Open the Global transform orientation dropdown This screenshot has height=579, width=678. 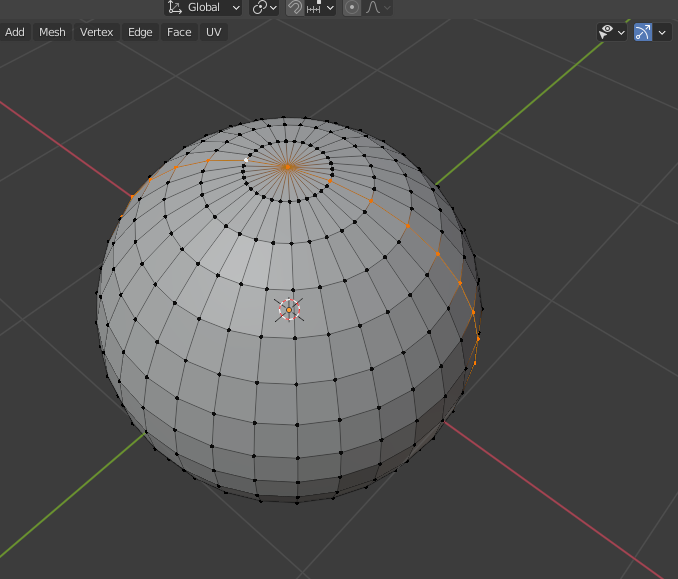(x=203, y=7)
